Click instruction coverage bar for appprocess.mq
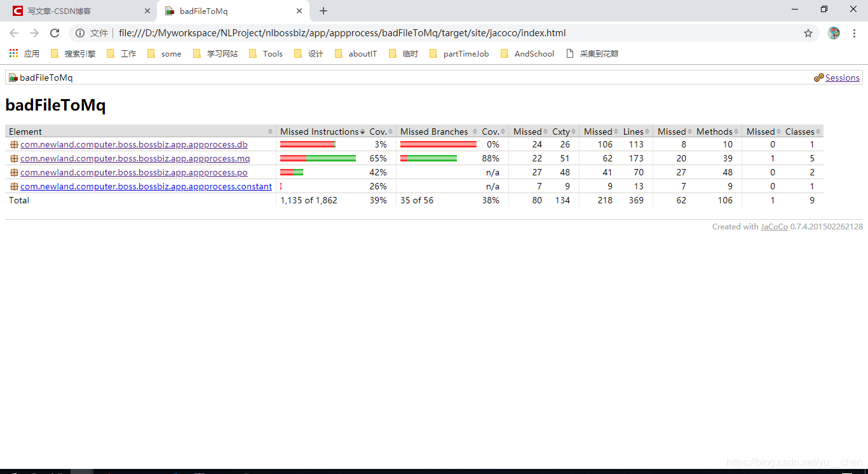This screenshot has height=474, width=868. tap(318, 159)
